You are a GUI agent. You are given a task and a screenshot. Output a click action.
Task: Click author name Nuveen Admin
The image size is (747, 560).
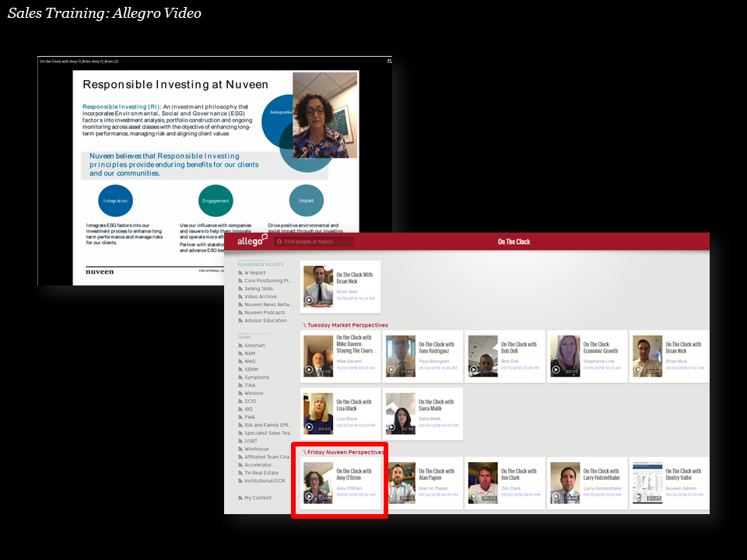pyautogui.click(x=681, y=488)
